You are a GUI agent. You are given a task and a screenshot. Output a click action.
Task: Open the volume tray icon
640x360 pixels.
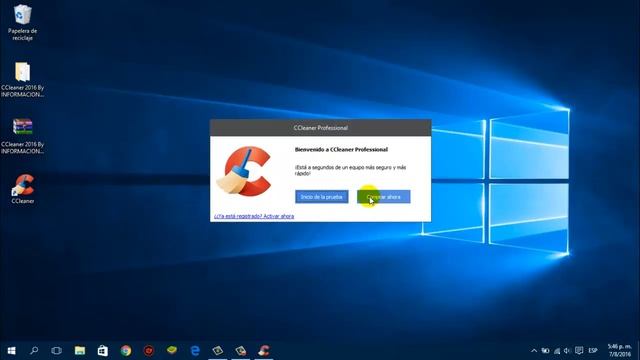(567, 351)
